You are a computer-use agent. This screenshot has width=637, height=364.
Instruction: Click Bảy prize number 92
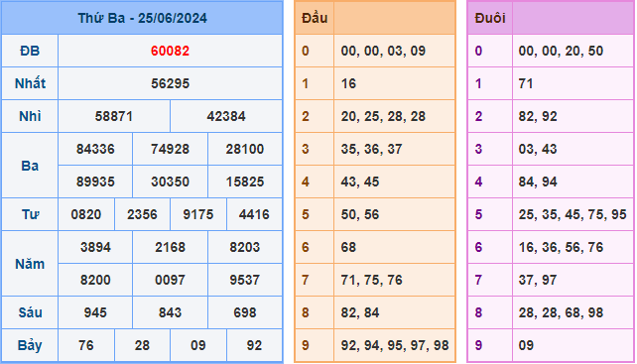point(254,346)
